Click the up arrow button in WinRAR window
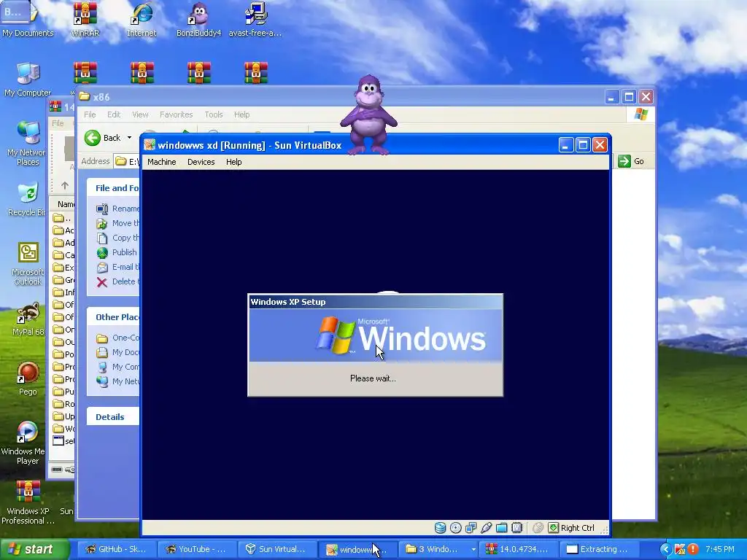The height and width of the screenshot is (560, 747). (65, 185)
